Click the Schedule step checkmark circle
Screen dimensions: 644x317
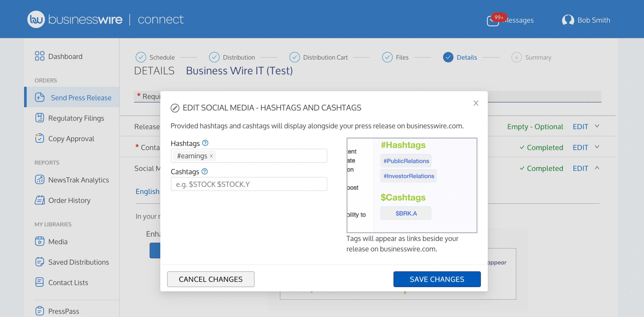[141, 57]
